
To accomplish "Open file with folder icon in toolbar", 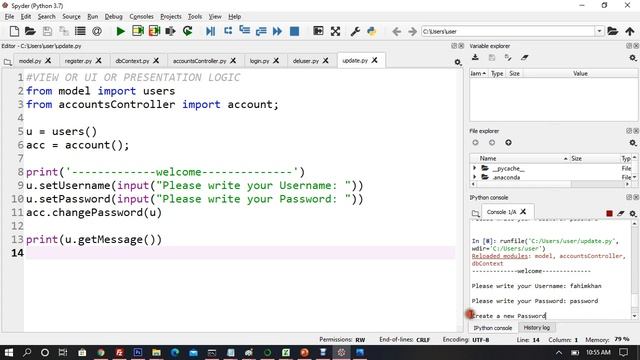I will point(30,31).
